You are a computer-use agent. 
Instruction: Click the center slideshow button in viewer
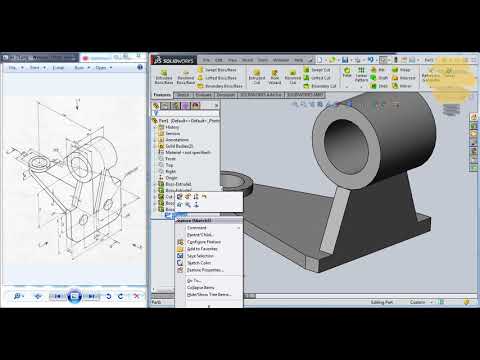click(x=74, y=296)
